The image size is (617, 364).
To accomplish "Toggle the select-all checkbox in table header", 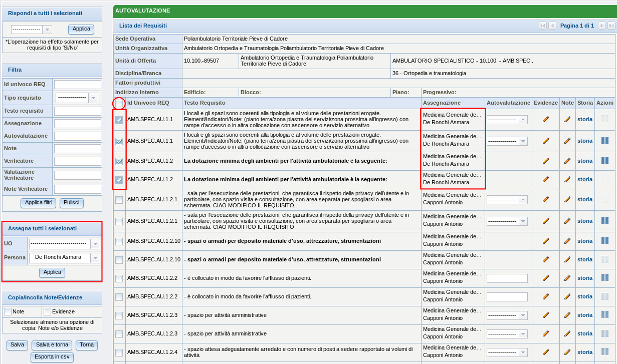I will pos(119,103).
